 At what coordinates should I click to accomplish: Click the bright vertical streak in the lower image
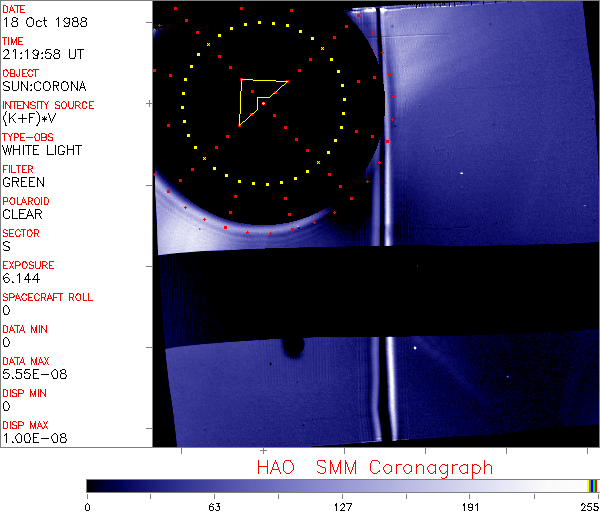coord(380,380)
